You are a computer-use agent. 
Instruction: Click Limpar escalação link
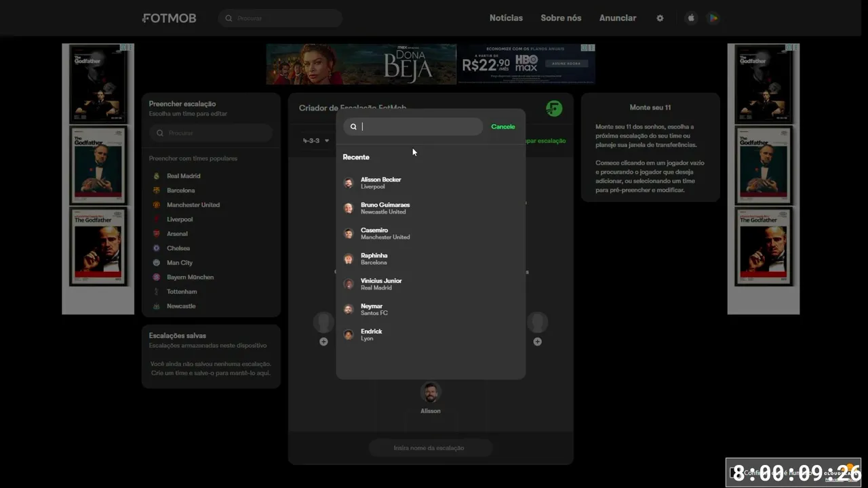(545, 141)
